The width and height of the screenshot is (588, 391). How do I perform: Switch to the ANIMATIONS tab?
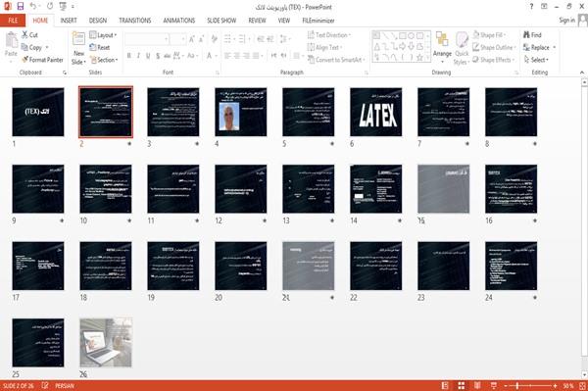[179, 21]
